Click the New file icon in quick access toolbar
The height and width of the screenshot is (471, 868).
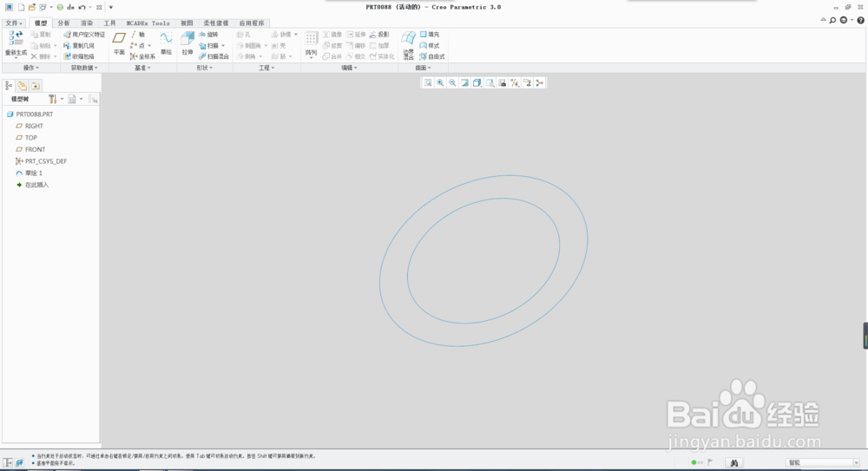[21, 7]
